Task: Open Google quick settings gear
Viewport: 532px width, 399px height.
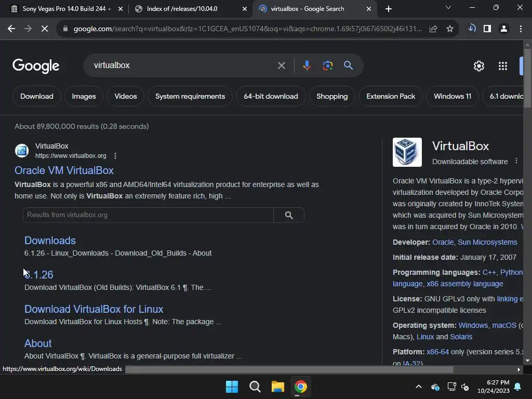Action: point(478,66)
